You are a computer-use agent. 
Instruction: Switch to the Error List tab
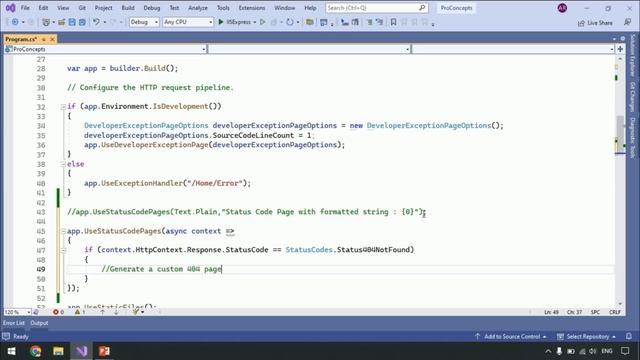tap(14, 323)
